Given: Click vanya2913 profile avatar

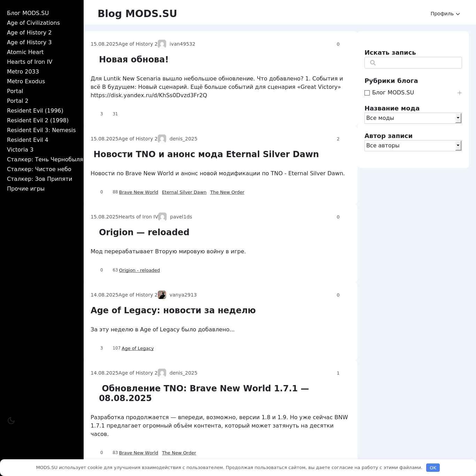Looking at the screenshot, I should coord(162,295).
